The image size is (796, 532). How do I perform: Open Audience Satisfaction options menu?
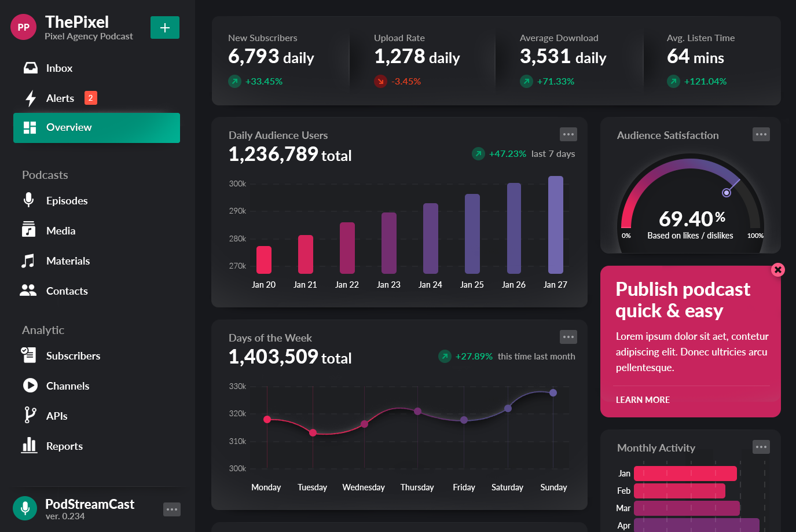(761, 134)
